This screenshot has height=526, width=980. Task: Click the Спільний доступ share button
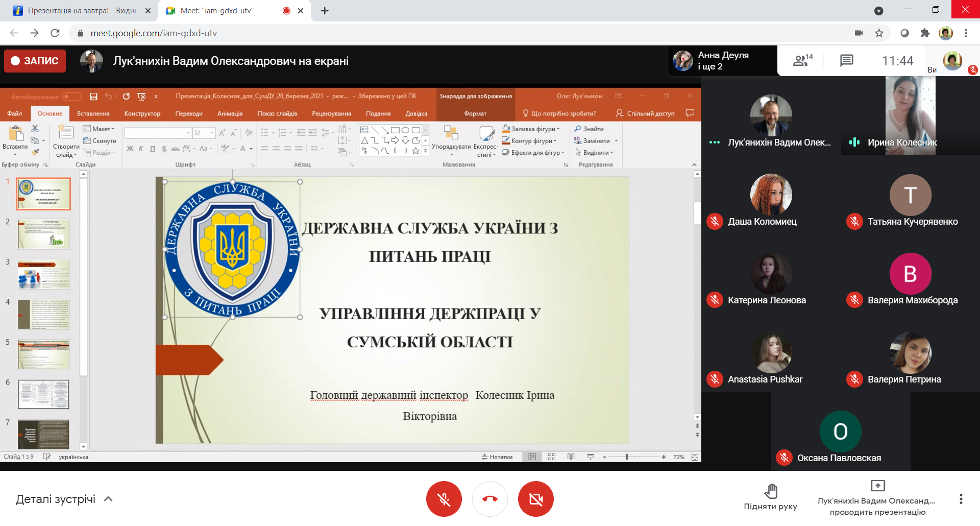[x=645, y=113]
